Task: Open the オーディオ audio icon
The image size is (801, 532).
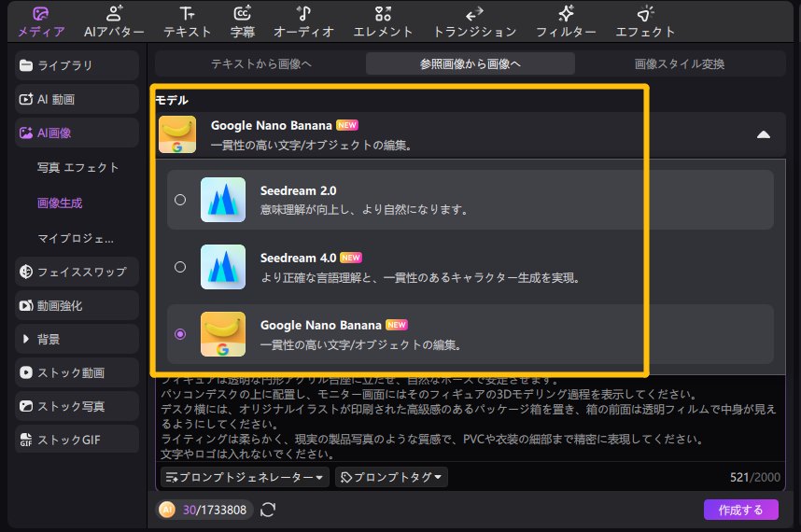Action: click(302, 14)
